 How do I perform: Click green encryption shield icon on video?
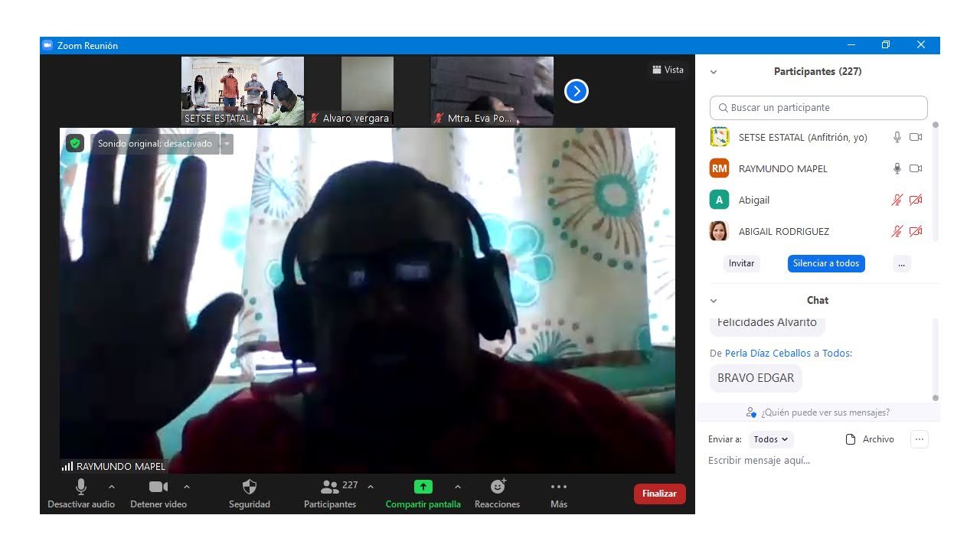(x=74, y=143)
